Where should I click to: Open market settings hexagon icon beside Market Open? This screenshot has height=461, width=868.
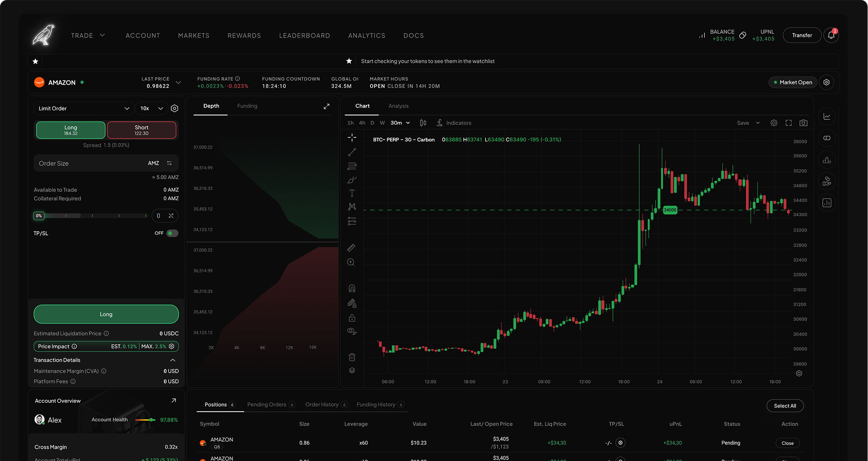(826, 82)
